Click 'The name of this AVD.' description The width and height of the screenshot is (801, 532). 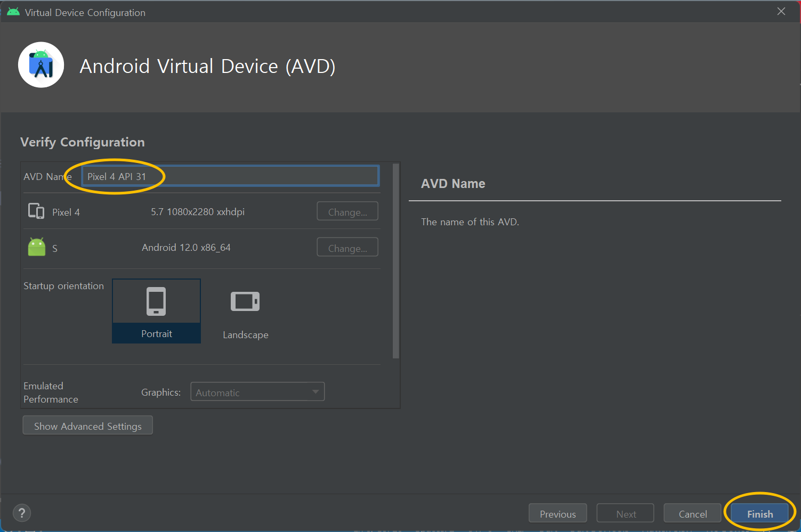click(470, 222)
